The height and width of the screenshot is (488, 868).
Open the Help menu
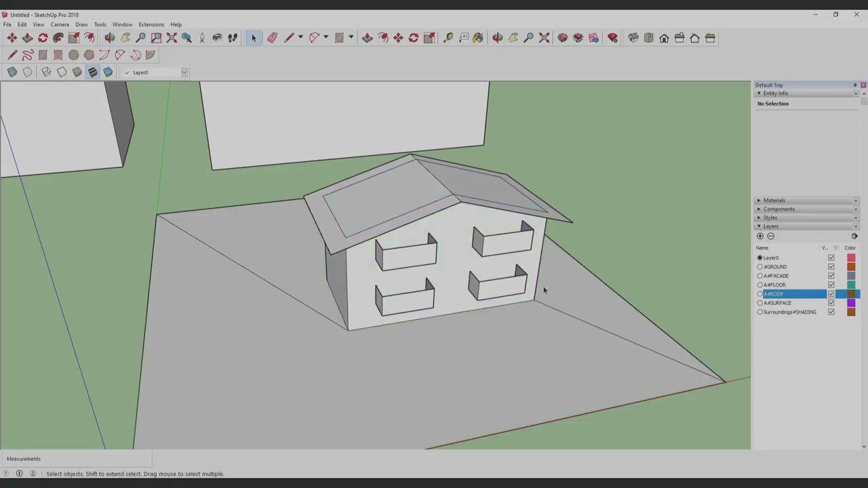pos(176,24)
